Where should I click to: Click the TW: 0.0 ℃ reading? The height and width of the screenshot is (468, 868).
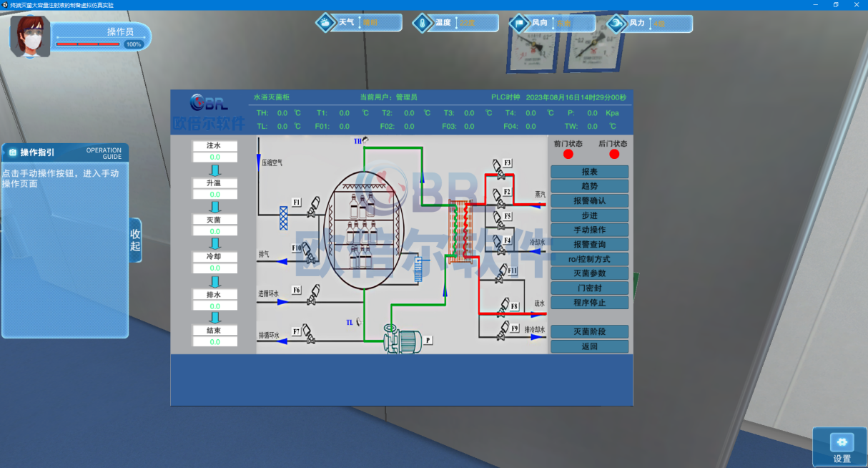pyautogui.click(x=591, y=126)
